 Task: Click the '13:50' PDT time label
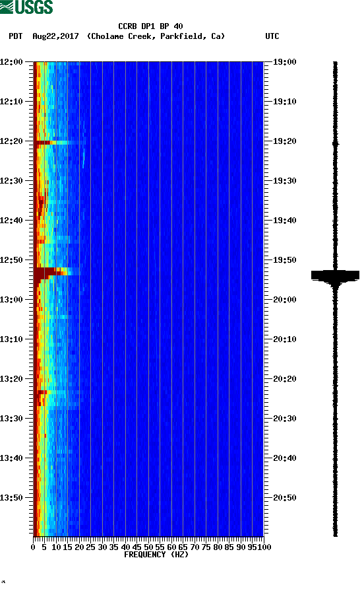[x=11, y=498]
